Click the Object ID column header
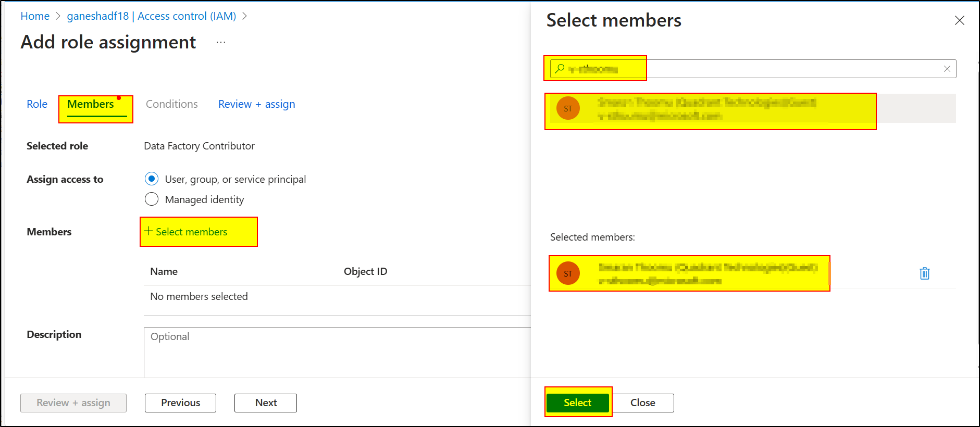Viewport: 980px width, 427px height. click(365, 271)
